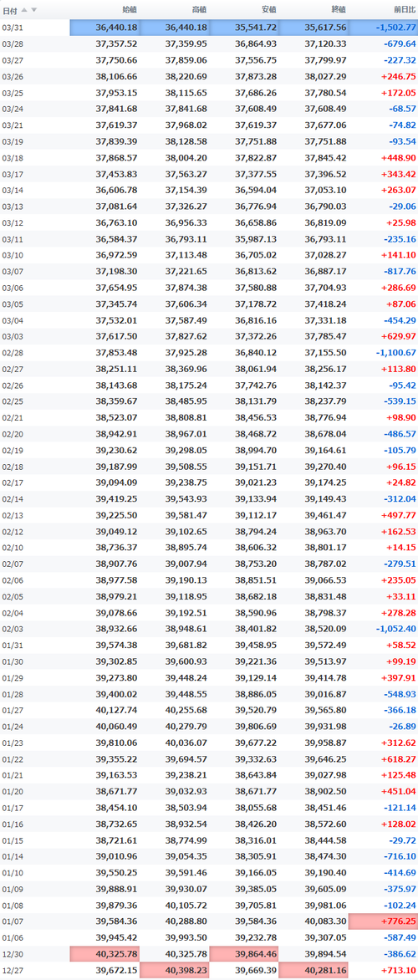The width and height of the screenshot is (418, 980).
Task: Click the 高値 column header
Action: 199,9
